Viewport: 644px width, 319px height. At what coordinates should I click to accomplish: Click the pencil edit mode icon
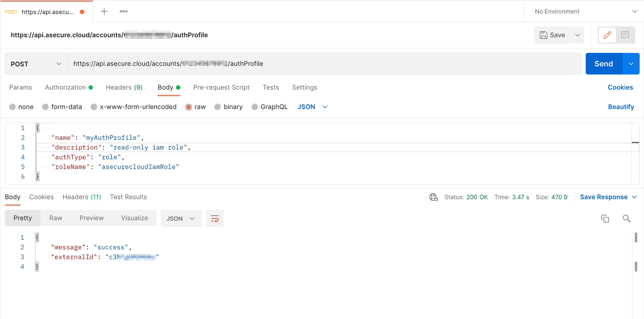(x=607, y=35)
